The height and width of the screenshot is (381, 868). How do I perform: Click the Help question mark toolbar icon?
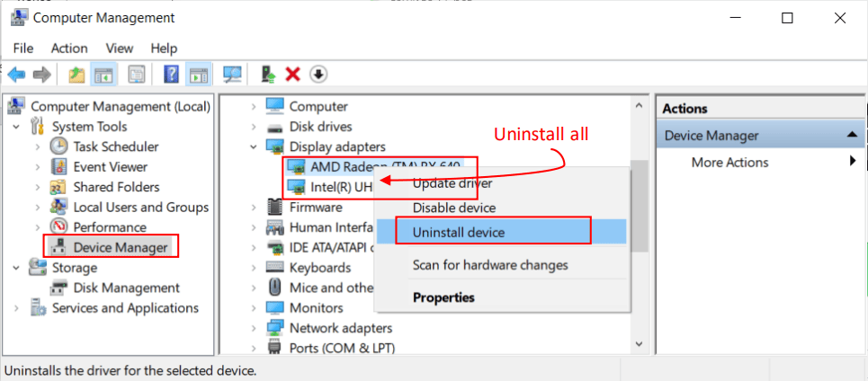coord(171,75)
